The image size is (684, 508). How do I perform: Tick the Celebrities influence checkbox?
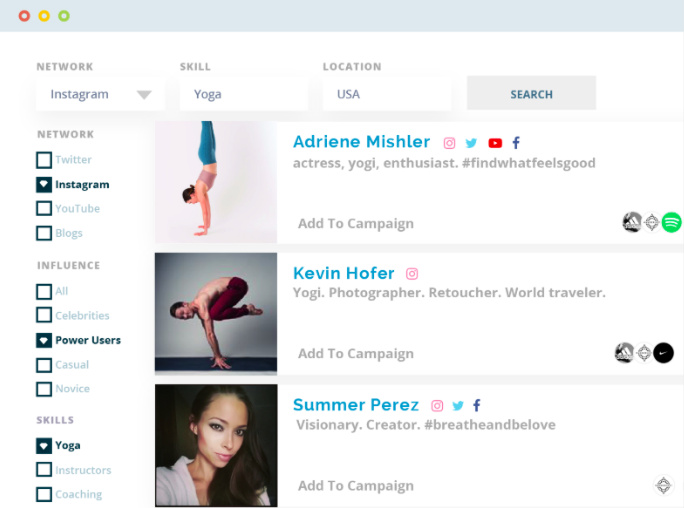point(44,316)
